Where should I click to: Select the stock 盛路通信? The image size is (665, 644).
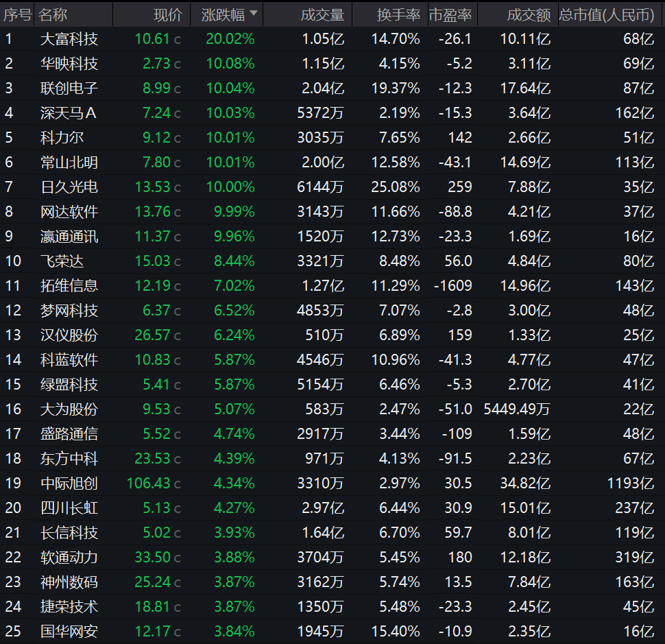(69, 433)
